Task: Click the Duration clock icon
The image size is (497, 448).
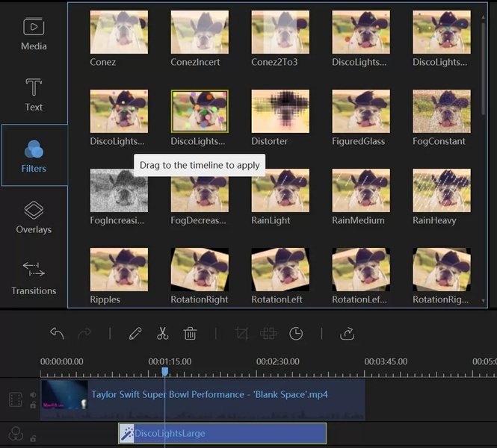Action: point(296,334)
